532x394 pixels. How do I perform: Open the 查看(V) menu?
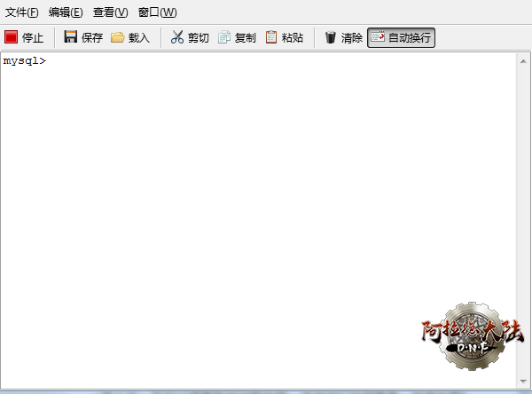pyautogui.click(x=110, y=12)
